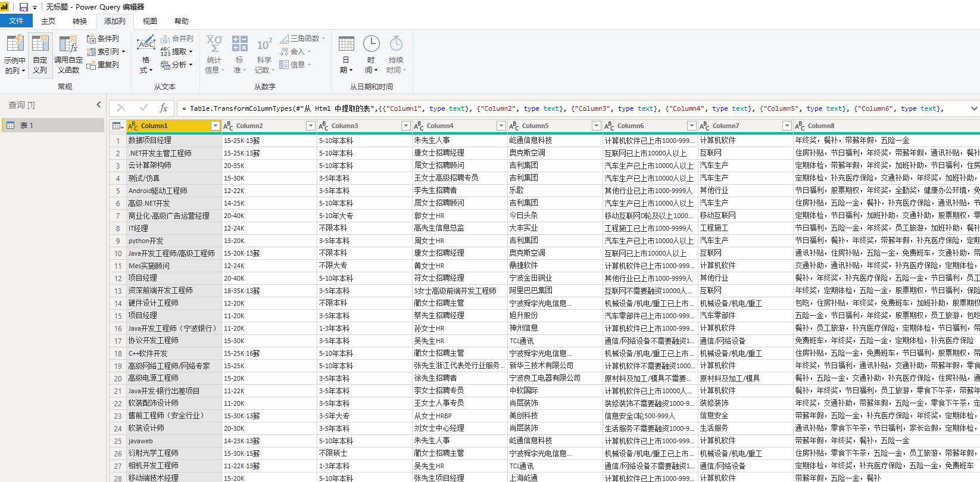Select row number 14 header
Screen dimensions: 980x482
pyautogui.click(x=118, y=303)
